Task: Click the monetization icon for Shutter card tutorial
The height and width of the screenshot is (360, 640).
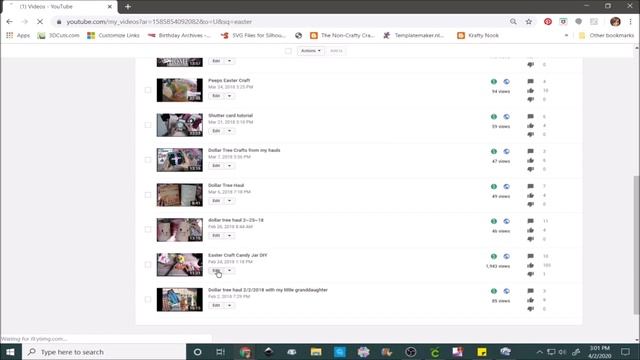Action: point(494,117)
